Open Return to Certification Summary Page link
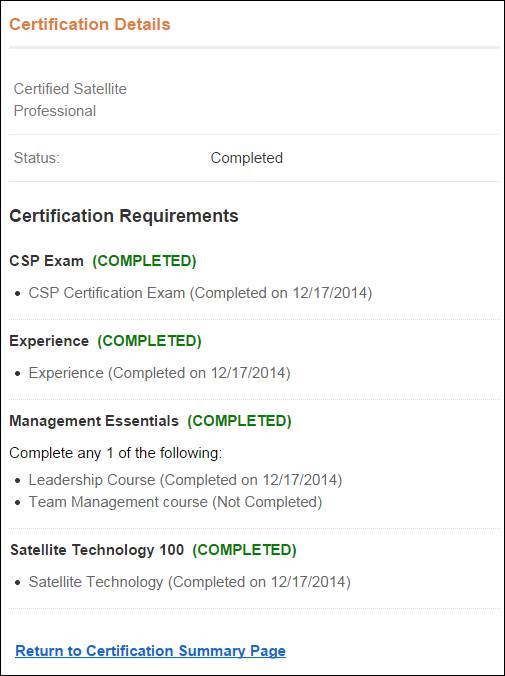The height and width of the screenshot is (676, 505). point(151,651)
